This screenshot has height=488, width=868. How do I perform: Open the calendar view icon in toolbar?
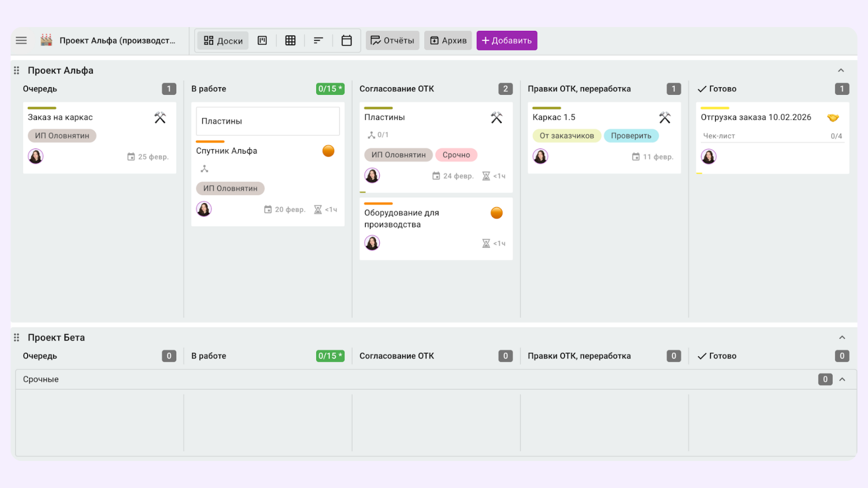[347, 41]
